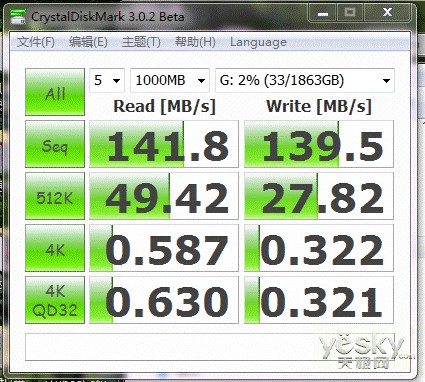The height and width of the screenshot is (382, 425).
Task: Open the 文件(F) menu
Action: point(36,42)
